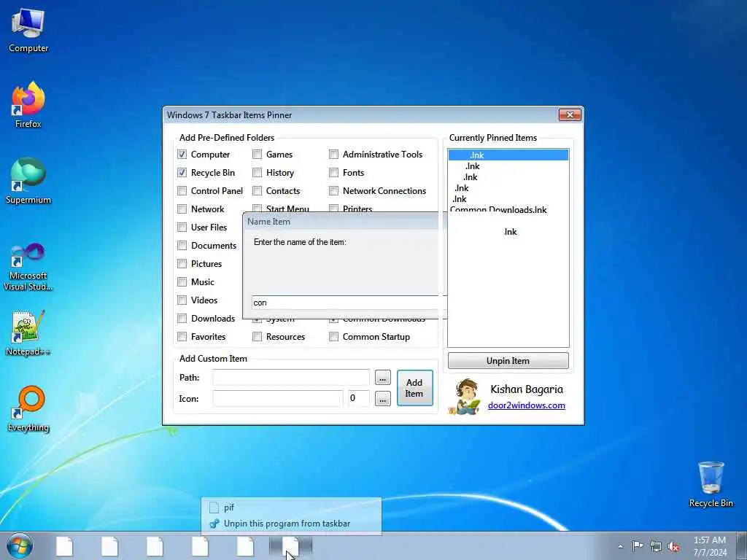Viewport: 747px width, 560px height.
Task: Close the Taskbar Items Pinner window
Action: coord(570,114)
